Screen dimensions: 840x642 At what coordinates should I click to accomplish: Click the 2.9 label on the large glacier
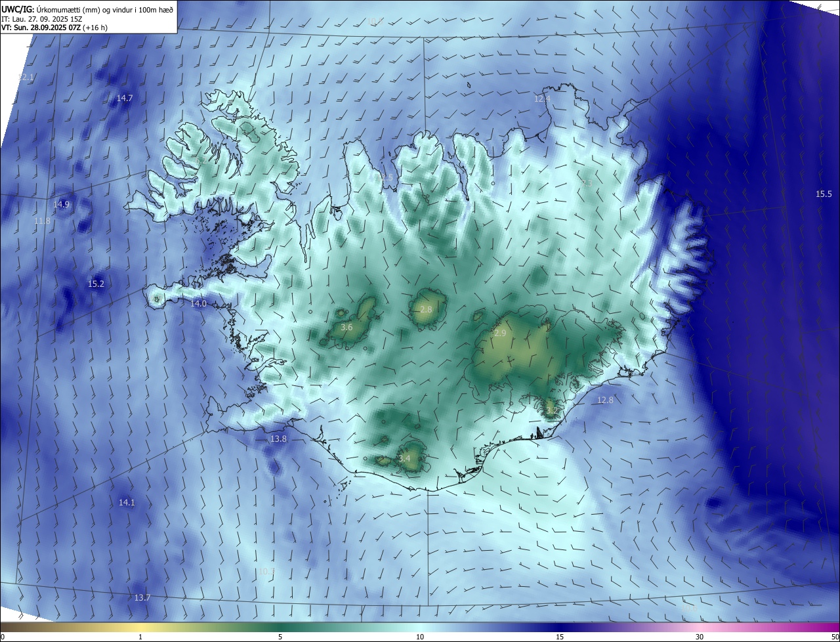point(500,333)
